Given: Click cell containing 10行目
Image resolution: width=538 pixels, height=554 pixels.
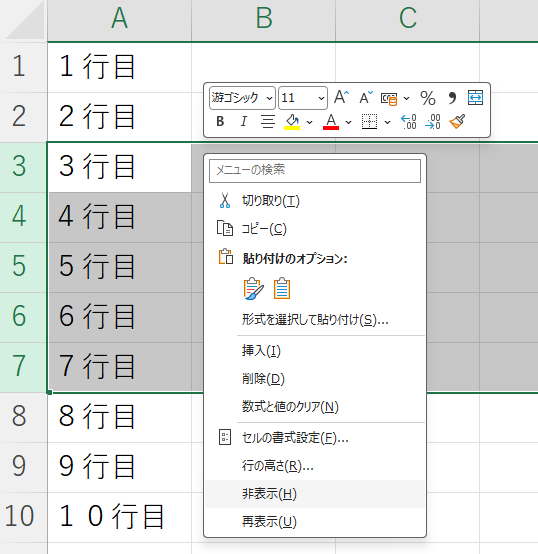Looking at the screenshot, I should (119, 517).
